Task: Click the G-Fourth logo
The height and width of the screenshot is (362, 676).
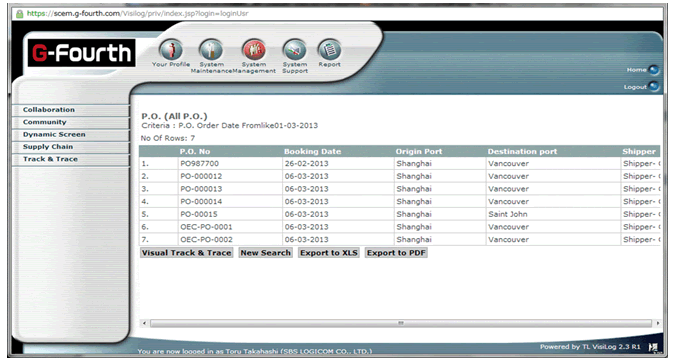Action: [x=82, y=53]
